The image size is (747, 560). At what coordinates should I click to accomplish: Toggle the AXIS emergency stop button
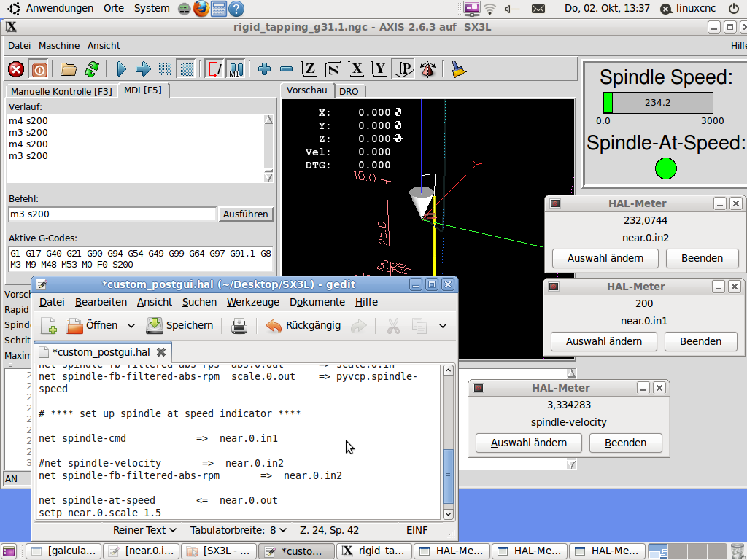[16, 69]
